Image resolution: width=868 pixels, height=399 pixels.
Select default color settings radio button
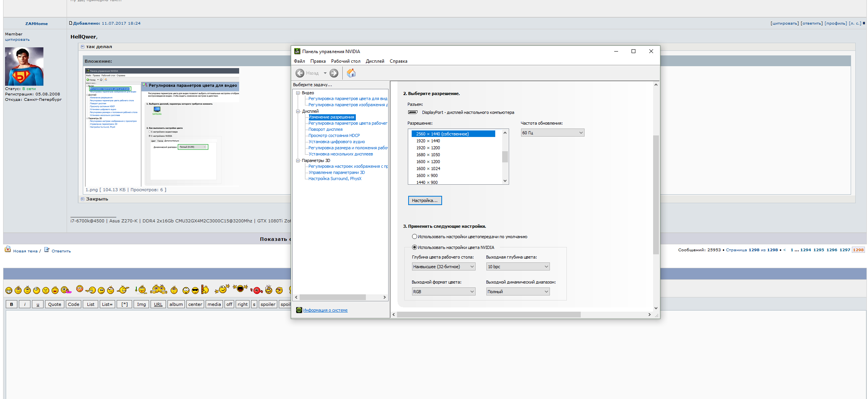(414, 237)
